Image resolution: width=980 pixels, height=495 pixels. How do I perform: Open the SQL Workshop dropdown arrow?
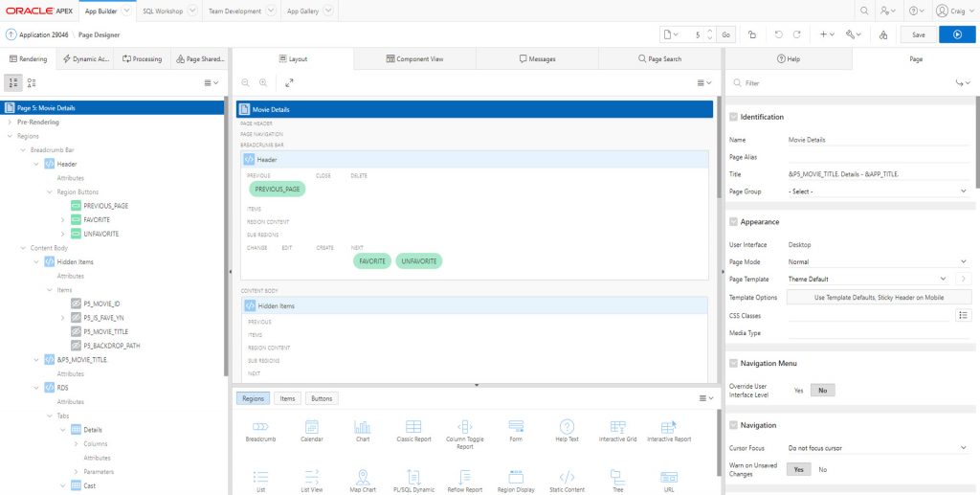coord(192,11)
